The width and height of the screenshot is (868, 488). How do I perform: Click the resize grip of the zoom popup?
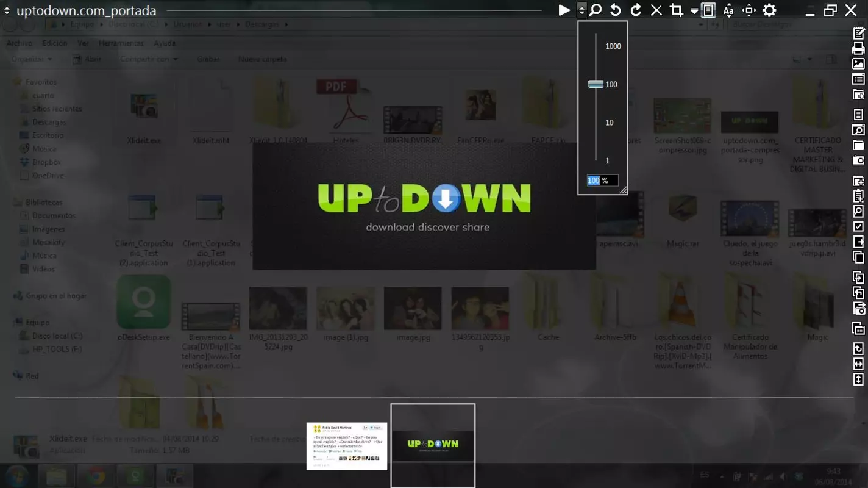623,190
